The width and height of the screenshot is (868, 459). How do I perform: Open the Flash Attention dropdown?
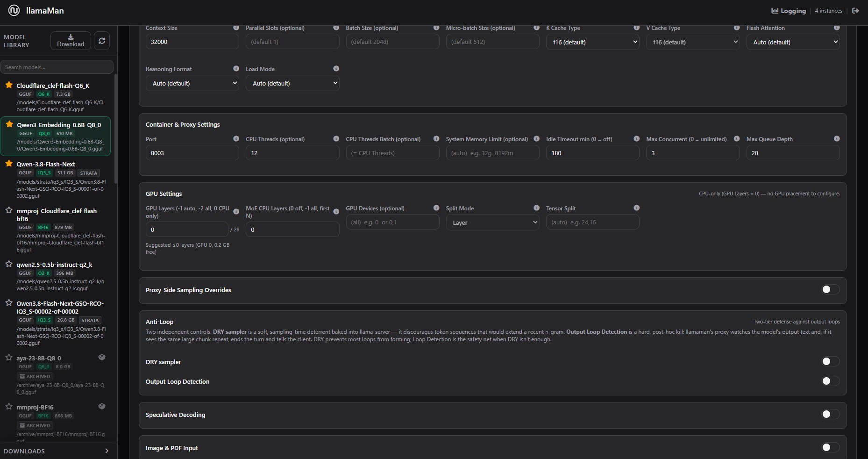(793, 42)
